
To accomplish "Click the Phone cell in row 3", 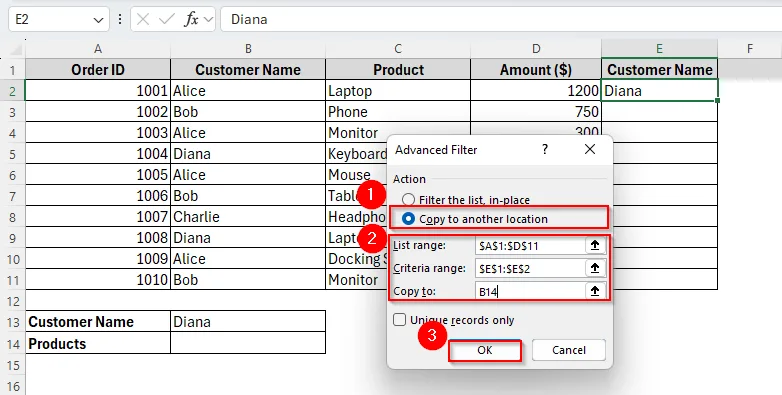I will click(x=398, y=112).
